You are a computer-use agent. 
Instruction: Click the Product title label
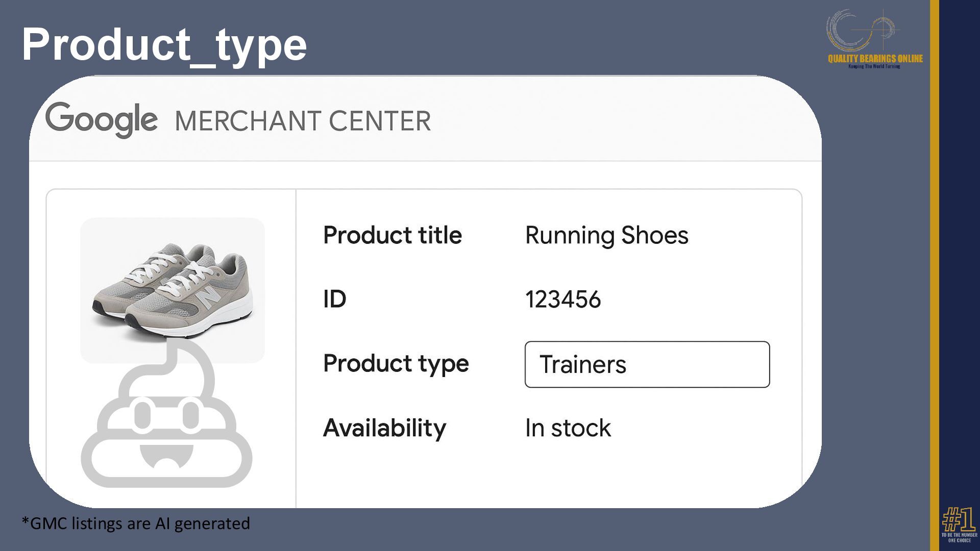click(392, 235)
